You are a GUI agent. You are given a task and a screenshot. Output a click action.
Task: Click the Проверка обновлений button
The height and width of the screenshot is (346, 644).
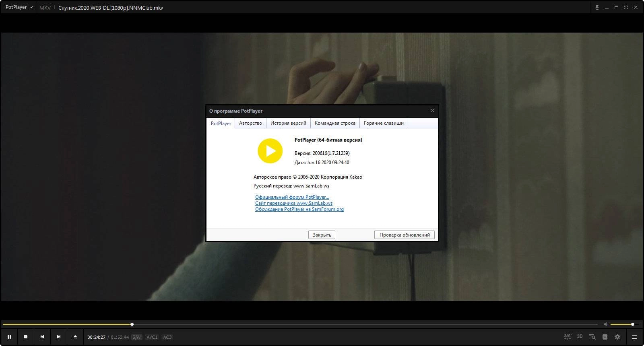(405, 235)
